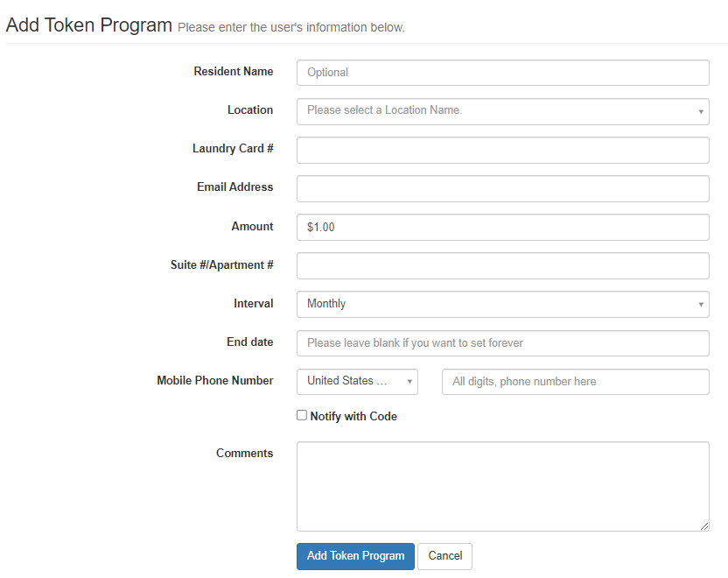Click the Comments box resize handle
This screenshot has width=728, height=578.
click(704, 526)
